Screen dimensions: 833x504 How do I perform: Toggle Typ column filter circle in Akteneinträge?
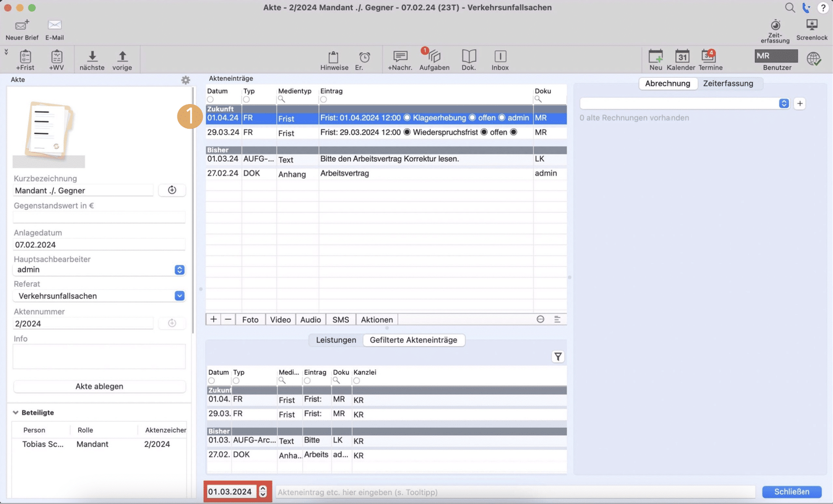pos(246,99)
